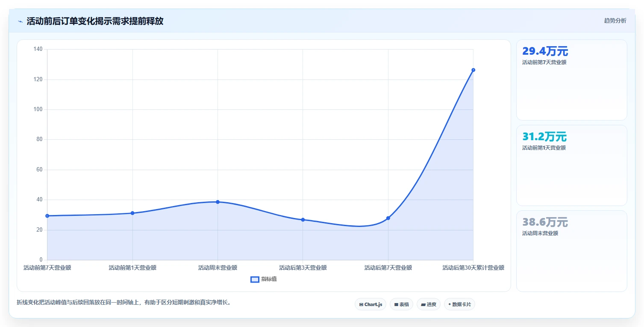The image size is (644, 327).
Task: Click the y-axis value 60
Action: pos(39,170)
